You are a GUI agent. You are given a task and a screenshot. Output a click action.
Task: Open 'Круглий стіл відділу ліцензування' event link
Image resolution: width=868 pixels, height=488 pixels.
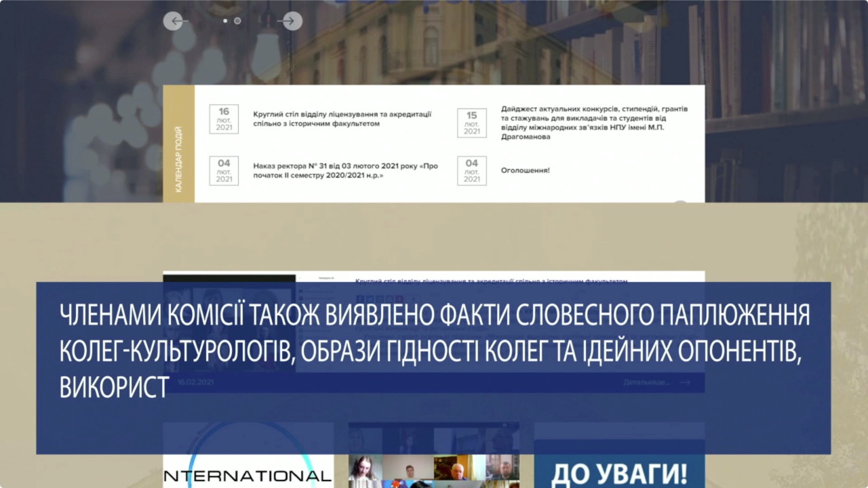pos(342,119)
